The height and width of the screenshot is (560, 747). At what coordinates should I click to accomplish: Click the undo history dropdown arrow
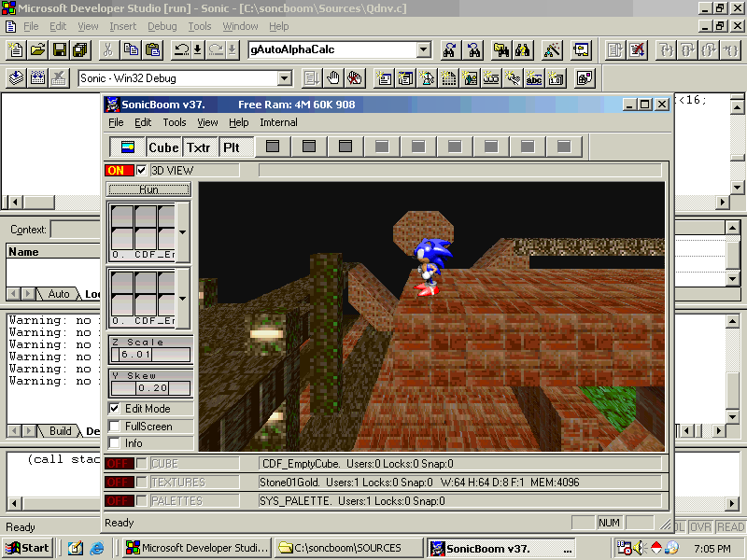click(197, 50)
